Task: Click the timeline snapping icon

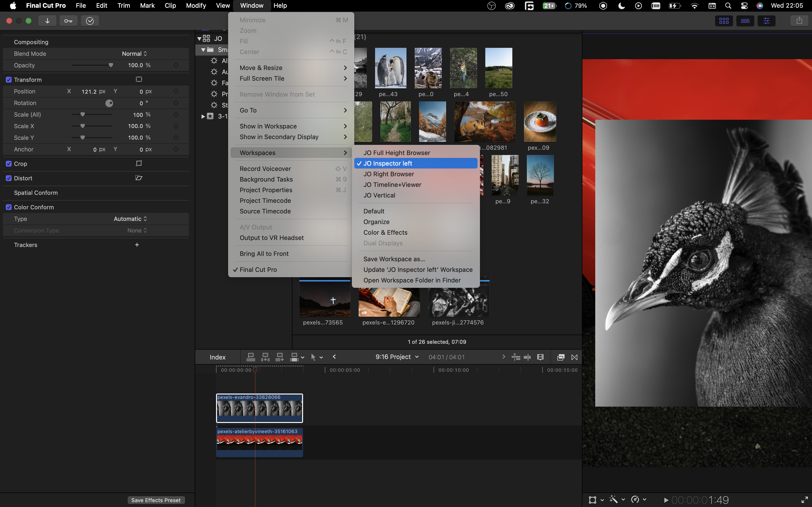Action: (527, 357)
